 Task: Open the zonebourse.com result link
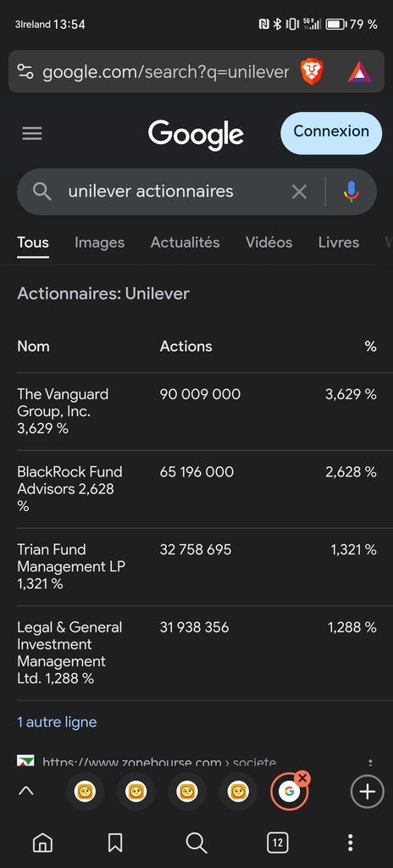pyautogui.click(x=159, y=762)
